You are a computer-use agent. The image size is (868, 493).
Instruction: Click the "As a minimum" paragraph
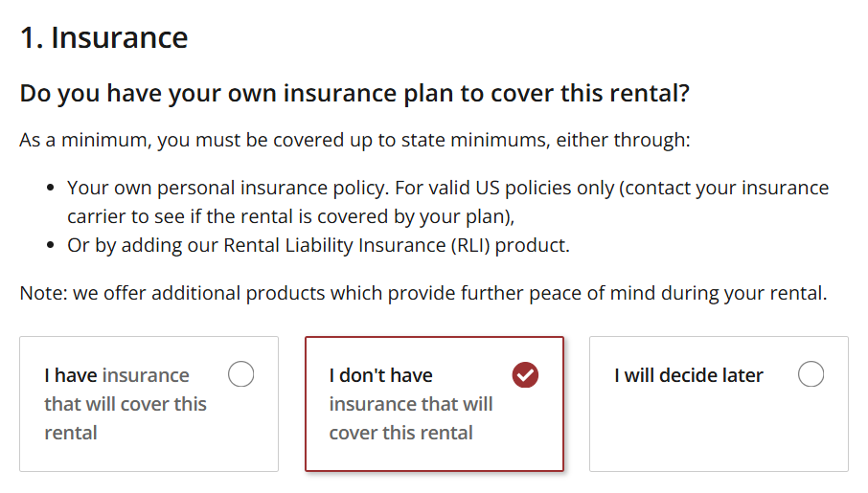(x=354, y=140)
